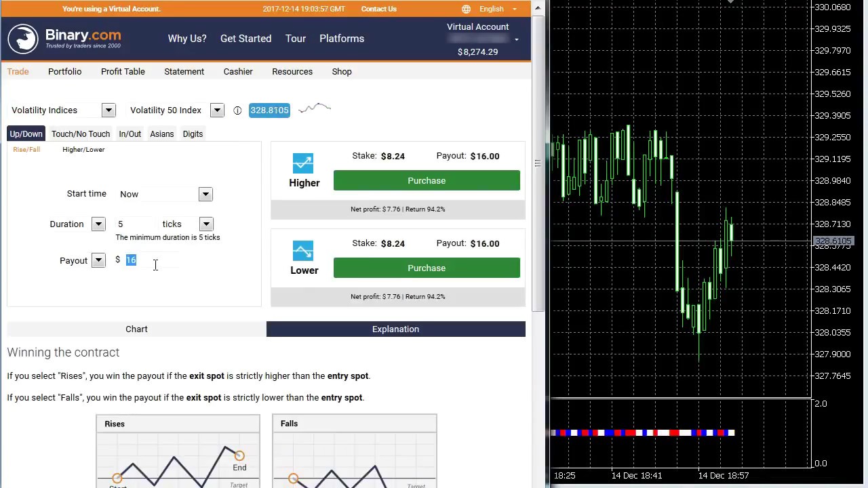Image resolution: width=868 pixels, height=488 pixels.
Task: Click the Platforms link
Action: click(x=342, y=39)
